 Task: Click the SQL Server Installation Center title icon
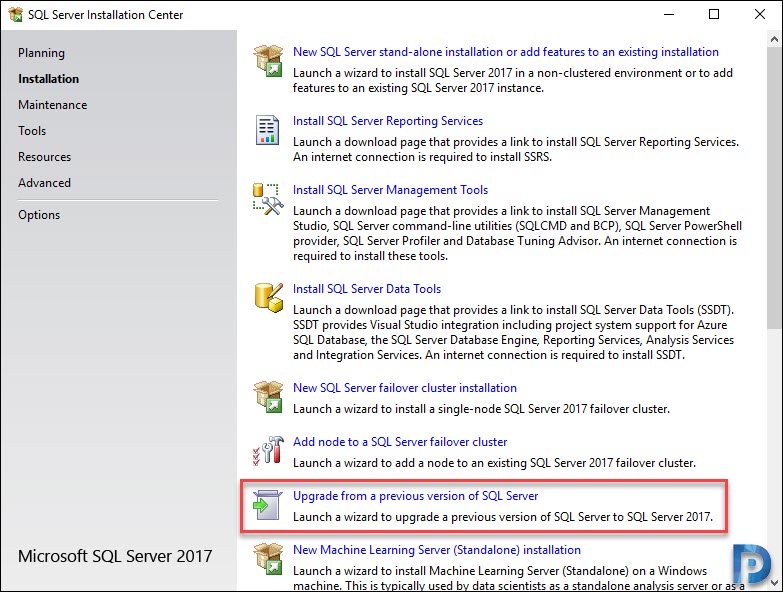(x=15, y=14)
